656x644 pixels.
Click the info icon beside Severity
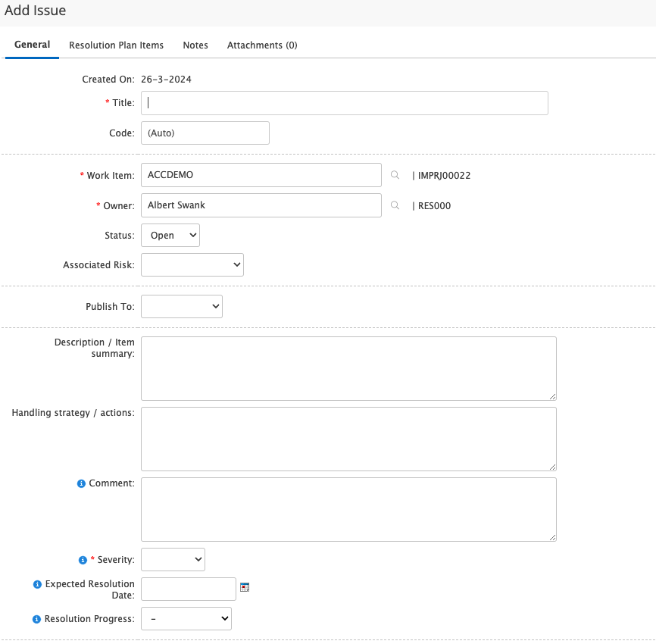[x=83, y=560]
